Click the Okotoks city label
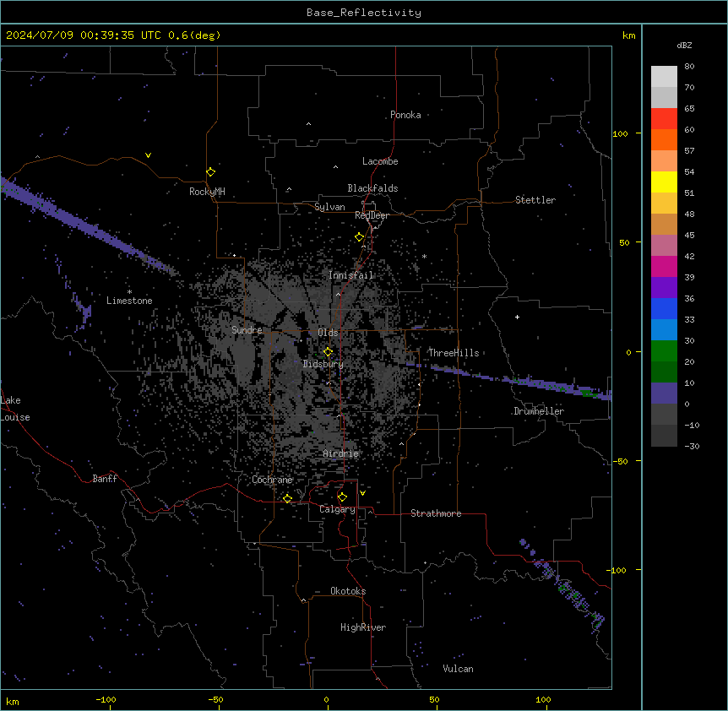 [348, 591]
